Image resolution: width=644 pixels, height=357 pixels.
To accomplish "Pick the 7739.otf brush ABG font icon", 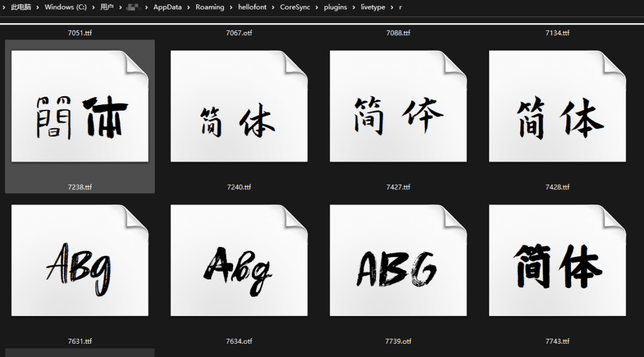I will click(x=398, y=261).
